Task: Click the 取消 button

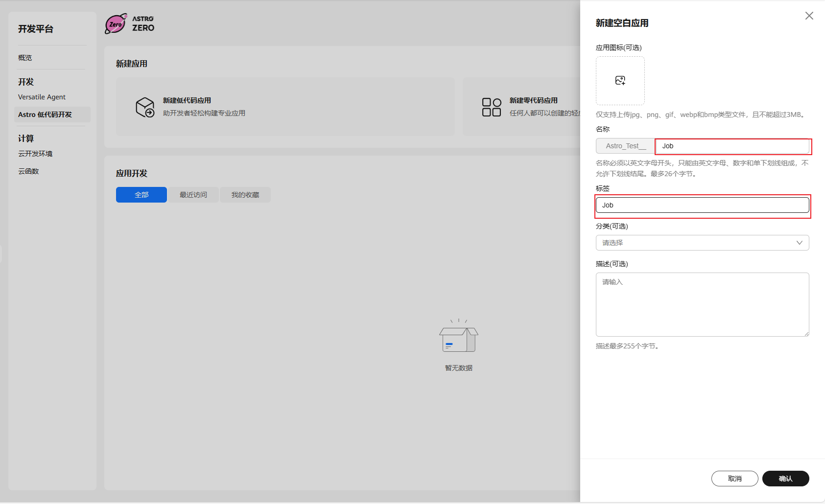Action: coord(735,479)
